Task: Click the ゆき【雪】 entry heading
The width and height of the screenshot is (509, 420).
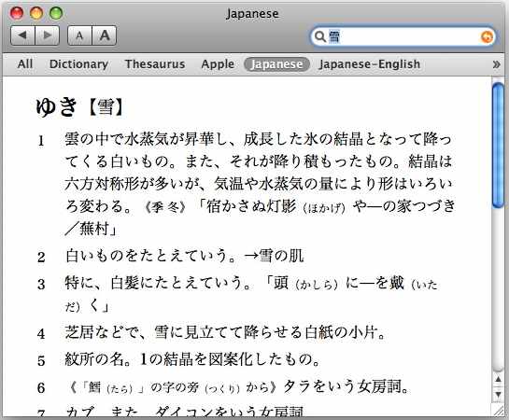Action: [80, 107]
